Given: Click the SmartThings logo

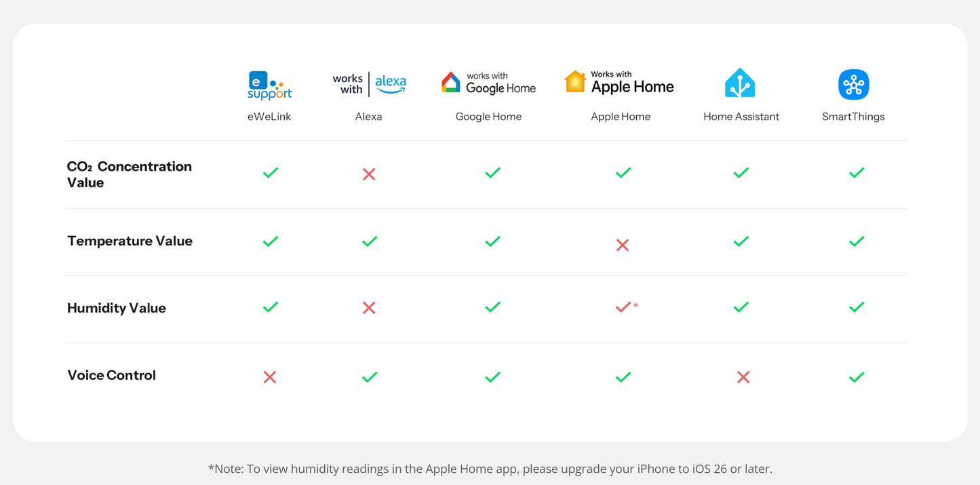Looking at the screenshot, I should pos(853,85).
